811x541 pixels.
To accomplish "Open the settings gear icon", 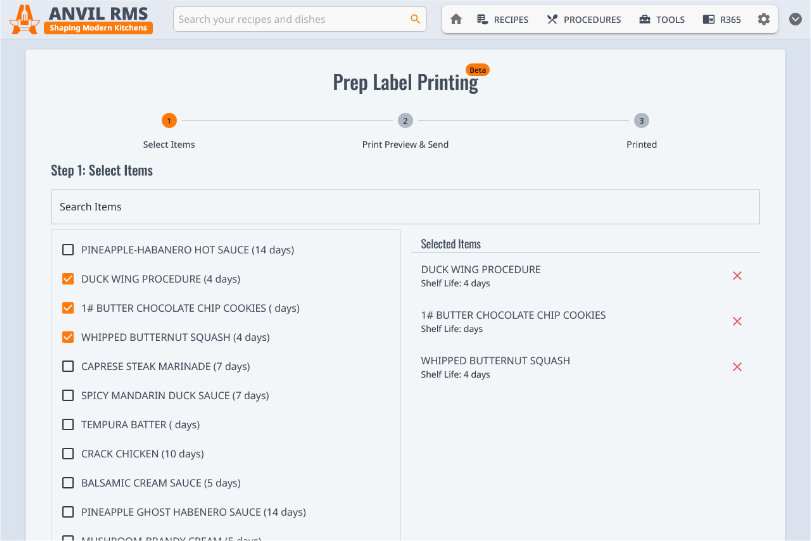I will tap(764, 19).
